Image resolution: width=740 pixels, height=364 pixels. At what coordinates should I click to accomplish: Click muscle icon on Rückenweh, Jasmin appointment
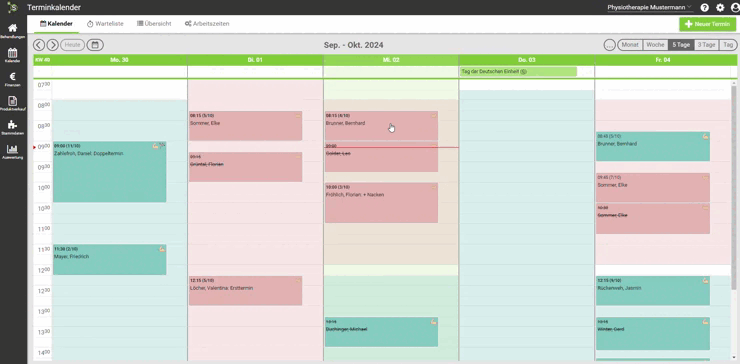[x=706, y=280]
